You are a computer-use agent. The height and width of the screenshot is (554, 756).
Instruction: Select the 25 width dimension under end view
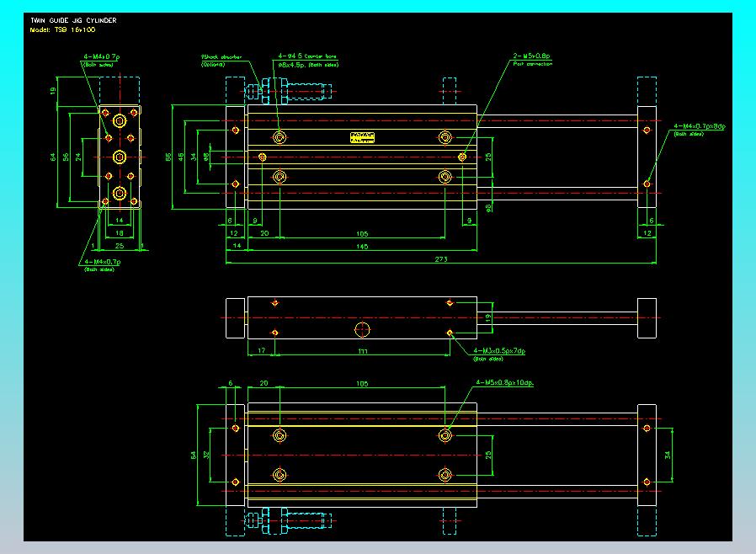[120, 246]
